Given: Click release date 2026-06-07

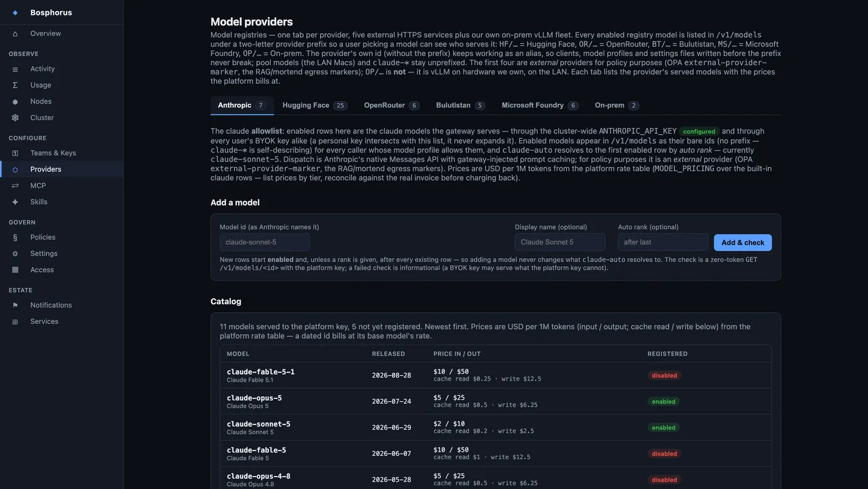Looking at the screenshot, I should (x=391, y=454).
